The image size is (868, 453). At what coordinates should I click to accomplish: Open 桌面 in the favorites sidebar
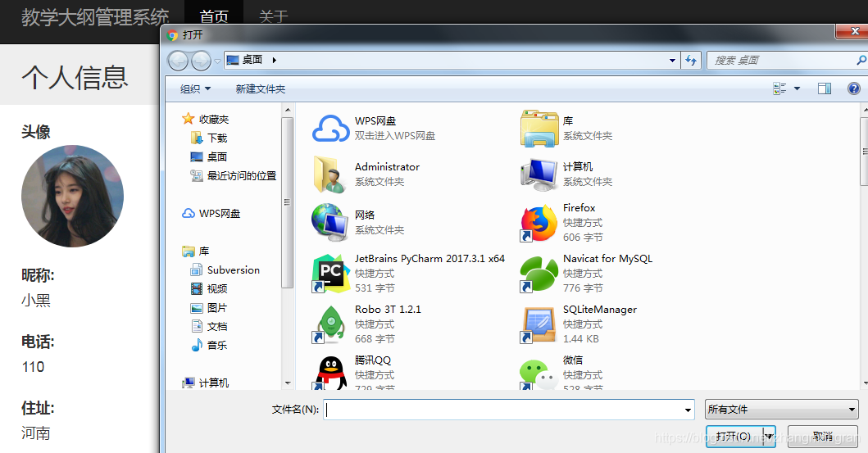pos(209,156)
